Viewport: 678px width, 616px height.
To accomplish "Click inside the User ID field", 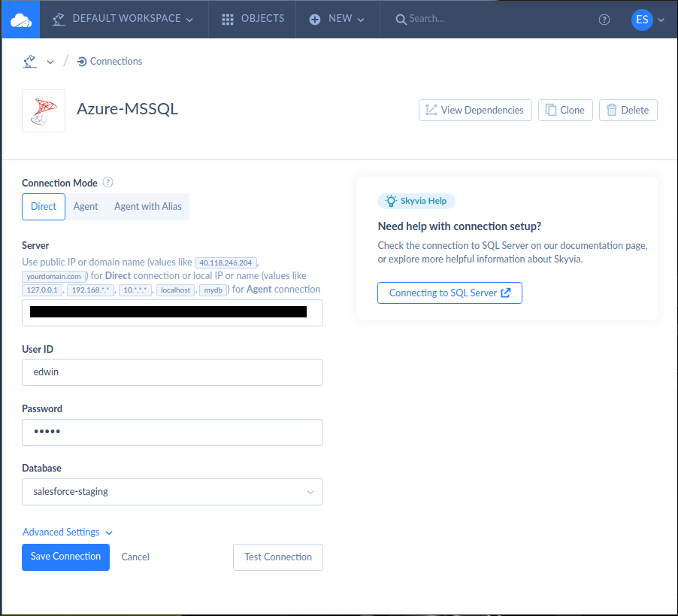I will 171,372.
